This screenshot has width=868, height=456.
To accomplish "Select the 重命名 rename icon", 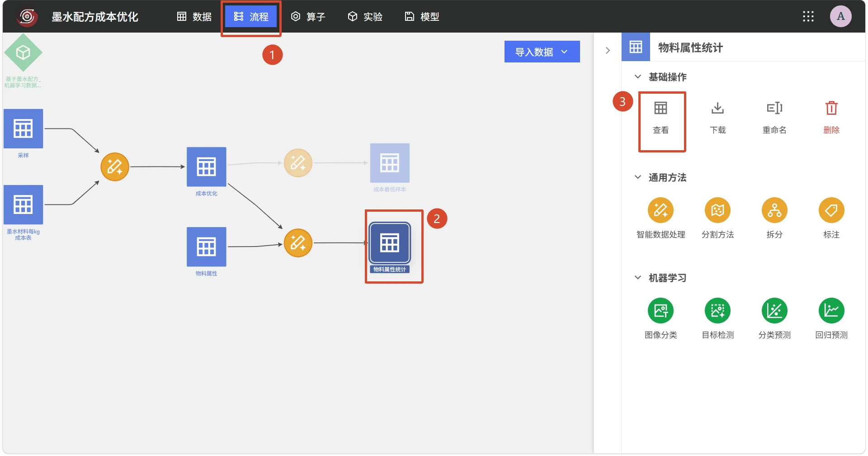I will pos(774,109).
